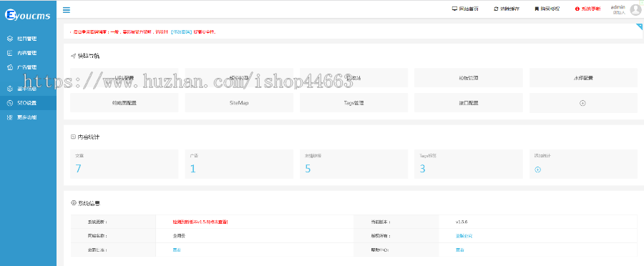Screen dimensions: 644x266
Task: Click the 广告 count card showing 1
Action: tap(239, 164)
